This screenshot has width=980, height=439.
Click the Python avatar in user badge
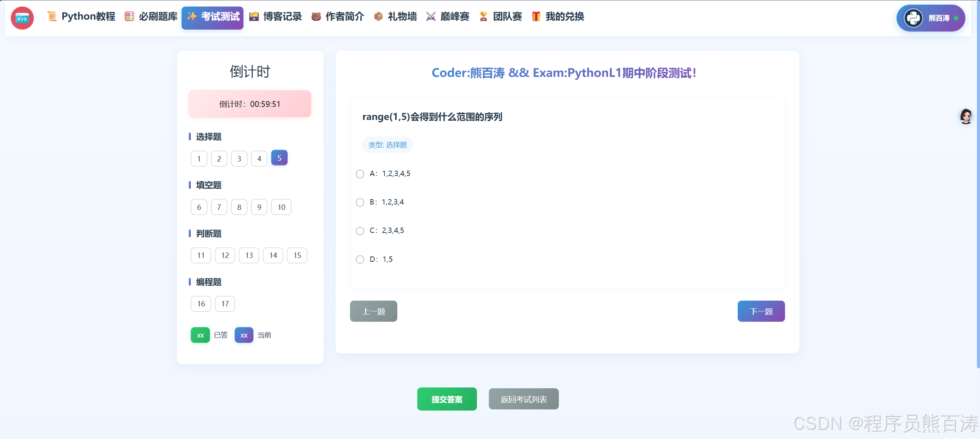(913, 18)
